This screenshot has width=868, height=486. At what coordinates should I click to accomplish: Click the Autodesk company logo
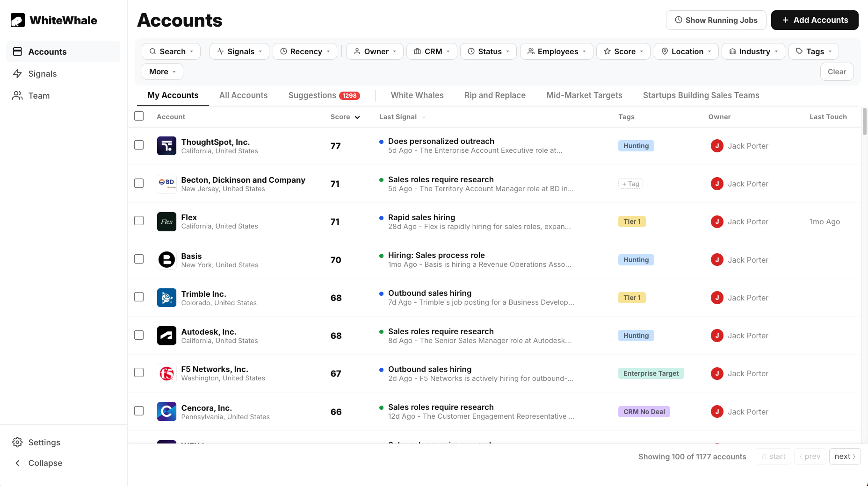(166, 336)
